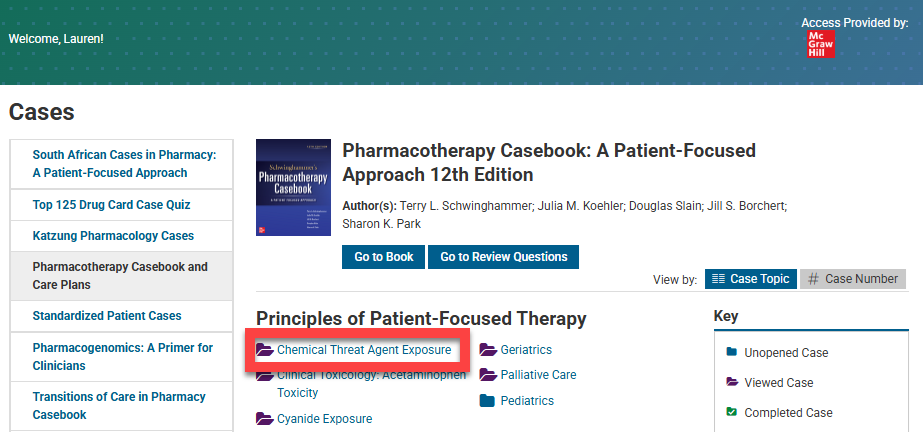Click the blue Pediatrics folder icon
The height and width of the screenshot is (432, 923).
click(488, 401)
